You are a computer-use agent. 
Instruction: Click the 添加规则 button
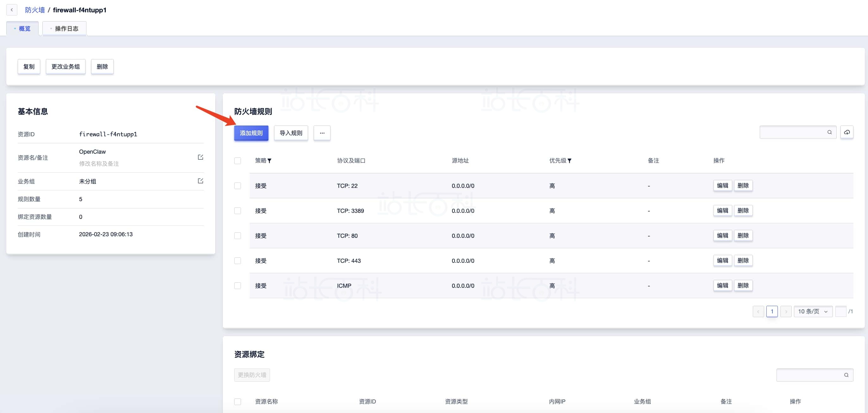[251, 133]
